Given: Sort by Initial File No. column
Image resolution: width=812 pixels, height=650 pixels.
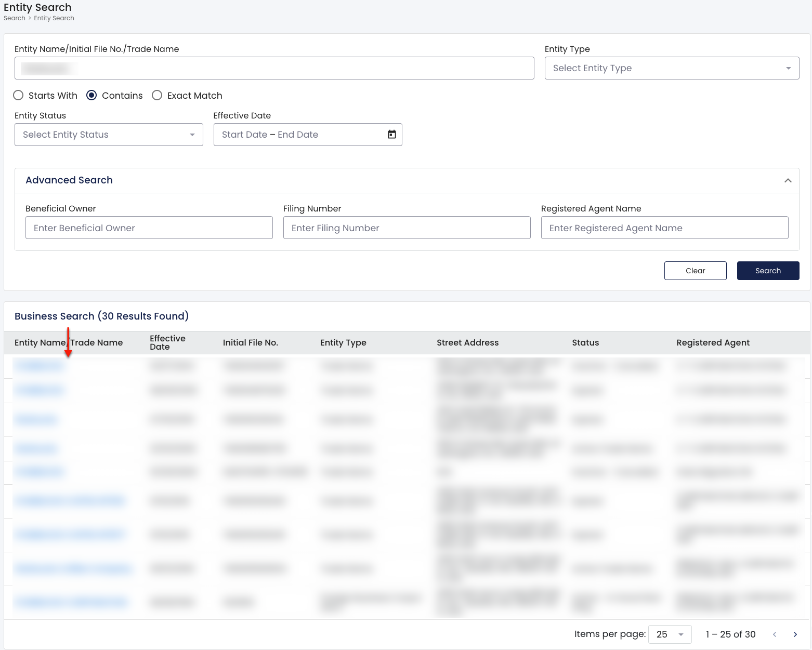Looking at the screenshot, I should (251, 342).
